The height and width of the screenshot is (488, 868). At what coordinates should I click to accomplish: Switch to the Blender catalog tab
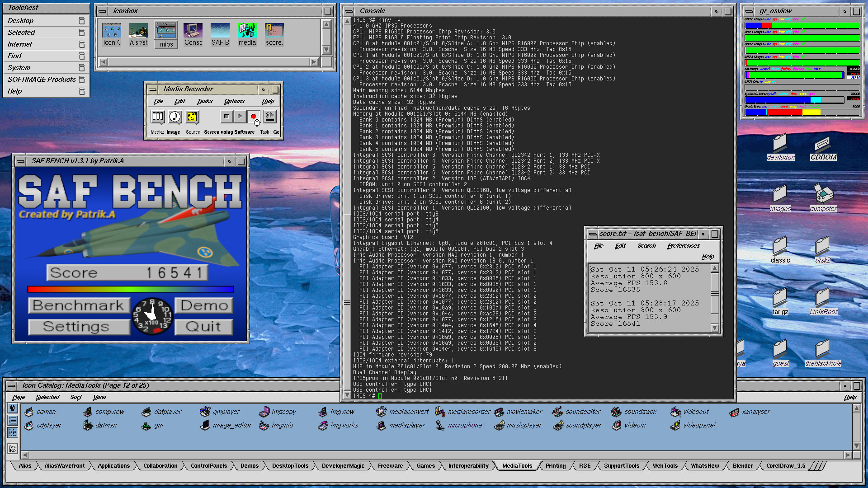pos(742,466)
